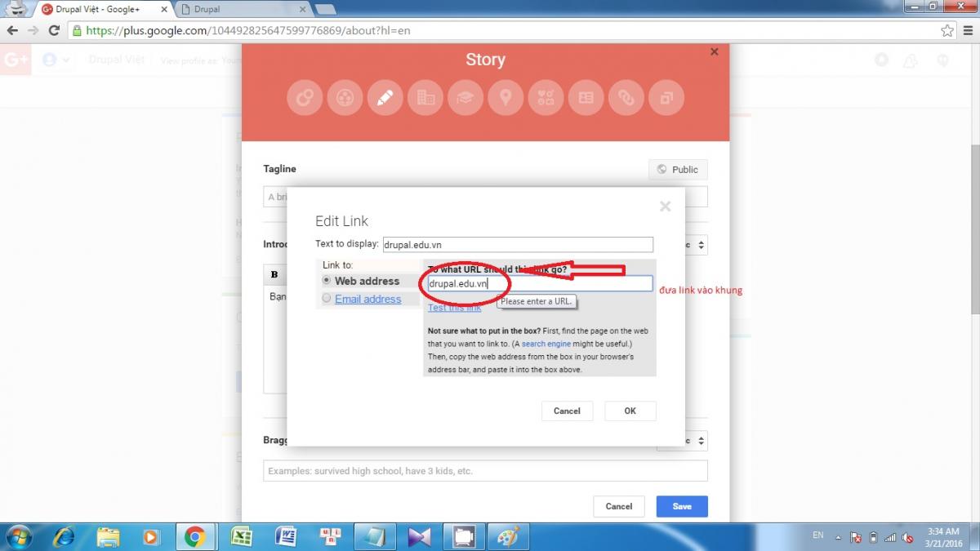Open the Places map pin icon

tap(506, 98)
